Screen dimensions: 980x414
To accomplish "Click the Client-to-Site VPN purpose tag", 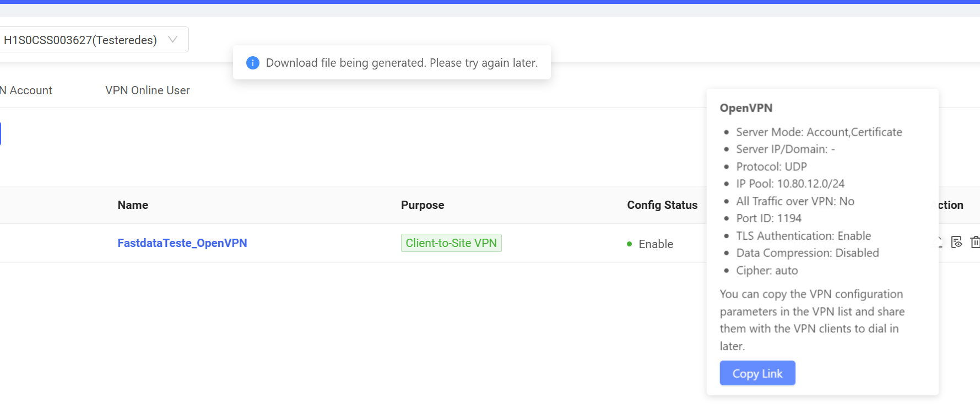I will pos(451,243).
